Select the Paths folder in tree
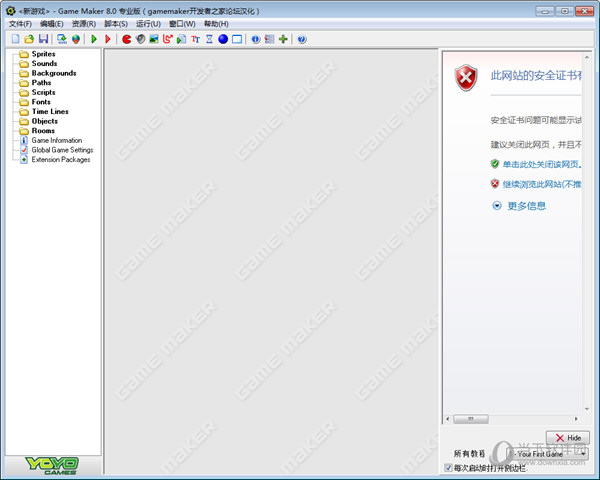This screenshot has height=480, width=600. coord(41,83)
